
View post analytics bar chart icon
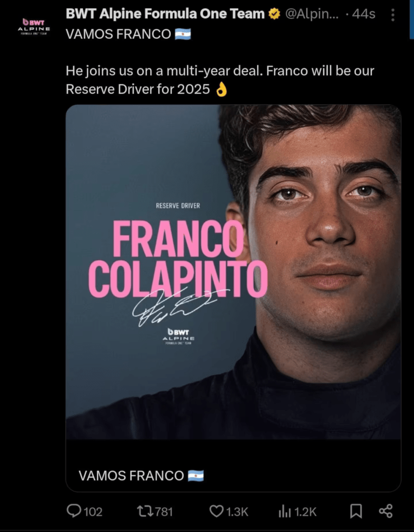point(284,512)
